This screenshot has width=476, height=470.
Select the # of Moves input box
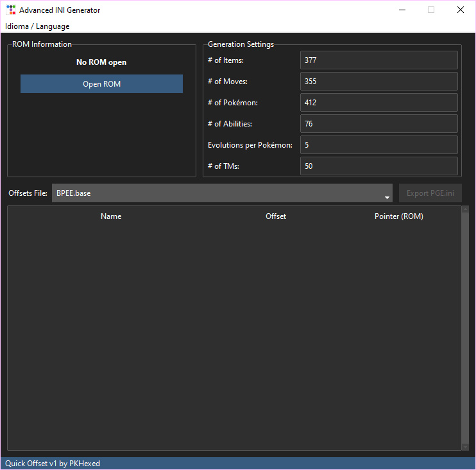point(378,82)
